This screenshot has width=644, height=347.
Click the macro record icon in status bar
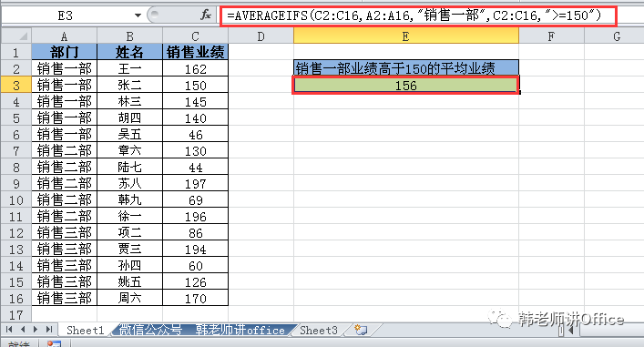(54, 343)
